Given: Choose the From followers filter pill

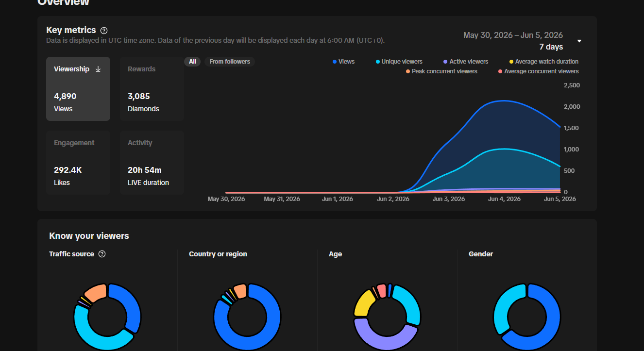Looking at the screenshot, I should pos(230,62).
